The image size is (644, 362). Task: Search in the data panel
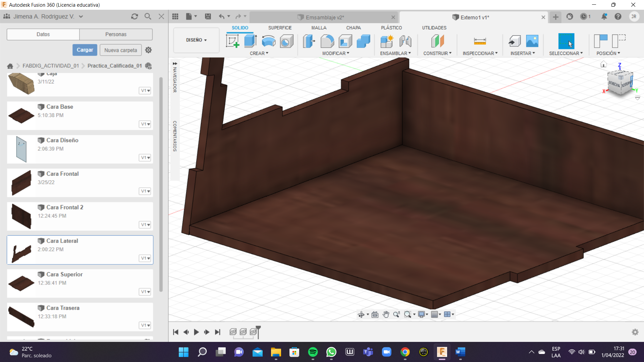pyautogui.click(x=148, y=16)
